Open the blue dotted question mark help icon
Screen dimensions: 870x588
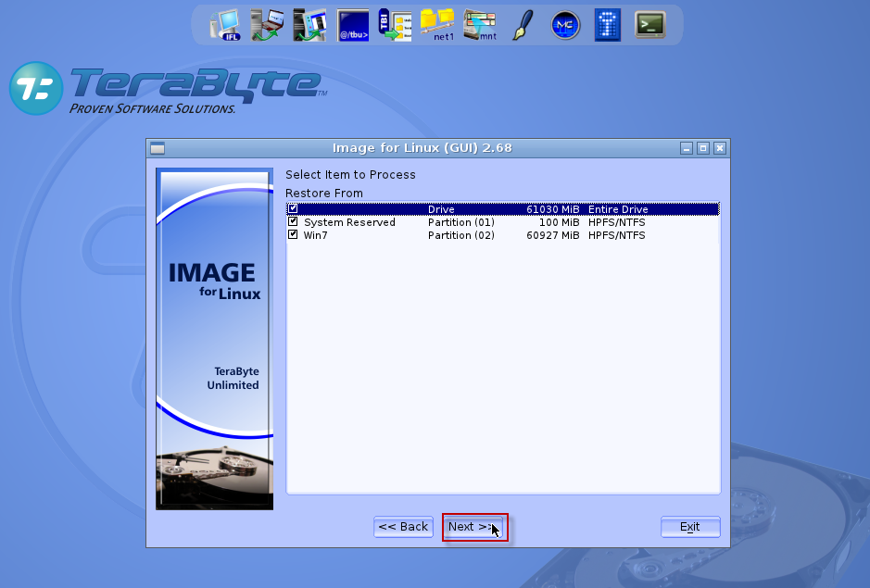608,25
